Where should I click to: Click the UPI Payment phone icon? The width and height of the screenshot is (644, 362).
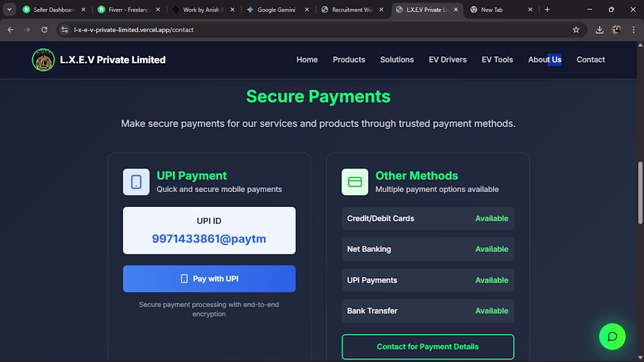pos(136,182)
